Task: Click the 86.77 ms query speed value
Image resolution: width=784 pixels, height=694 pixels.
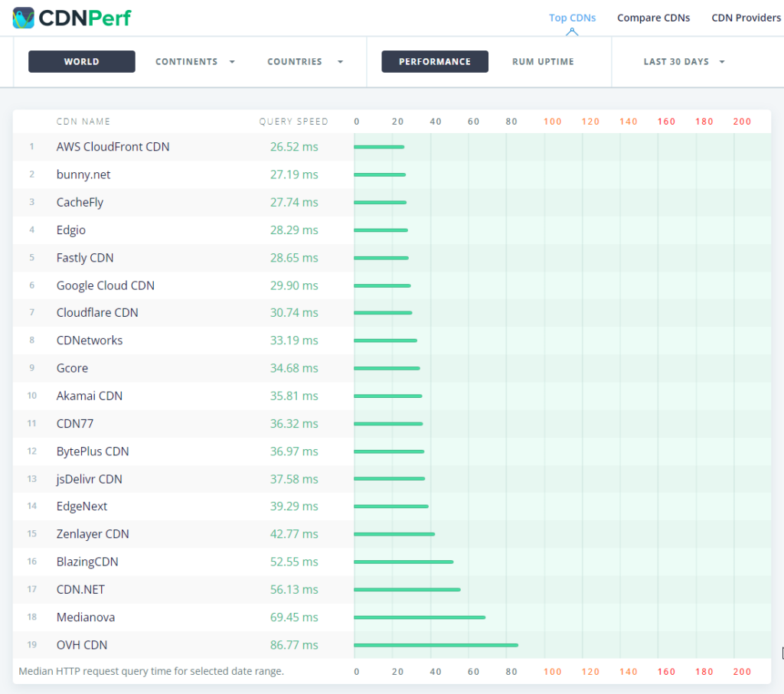Action: (294, 645)
